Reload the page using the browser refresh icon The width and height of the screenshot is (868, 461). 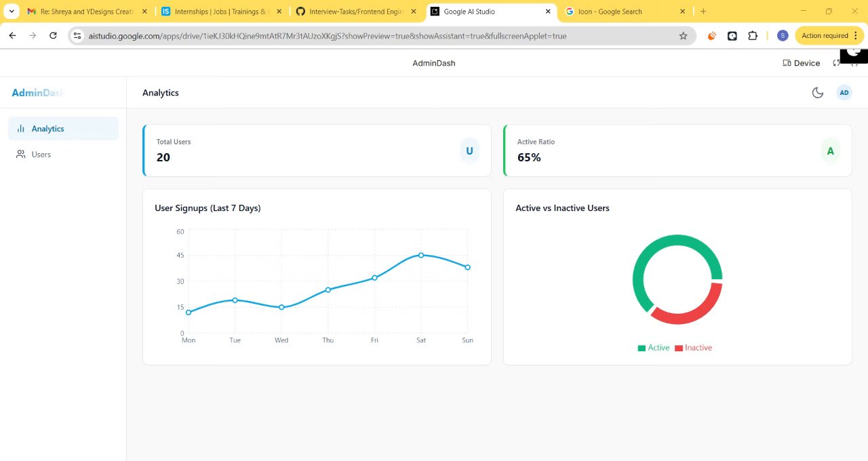pyautogui.click(x=53, y=36)
